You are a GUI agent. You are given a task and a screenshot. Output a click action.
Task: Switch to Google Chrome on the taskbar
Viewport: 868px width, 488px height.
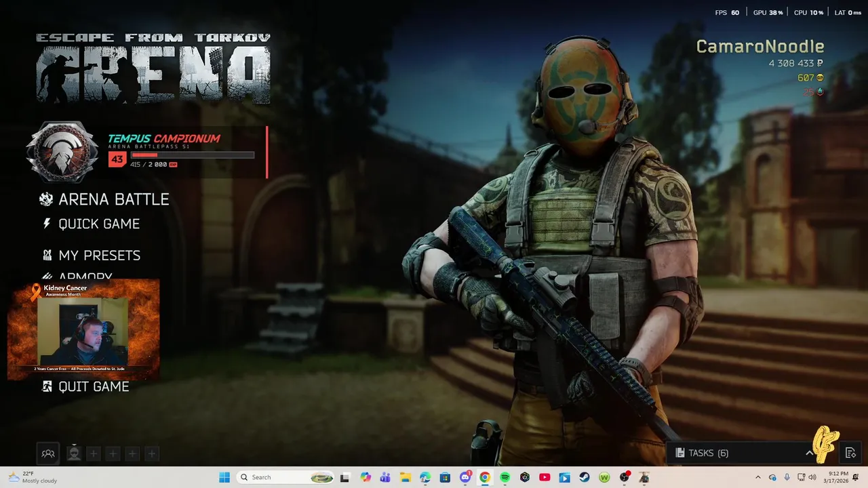(x=485, y=477)
